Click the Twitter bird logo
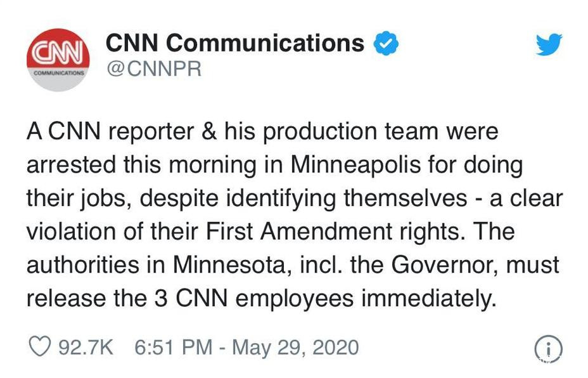Image resolution: width=588 pixels, height=378 pixels. point(548,46)
